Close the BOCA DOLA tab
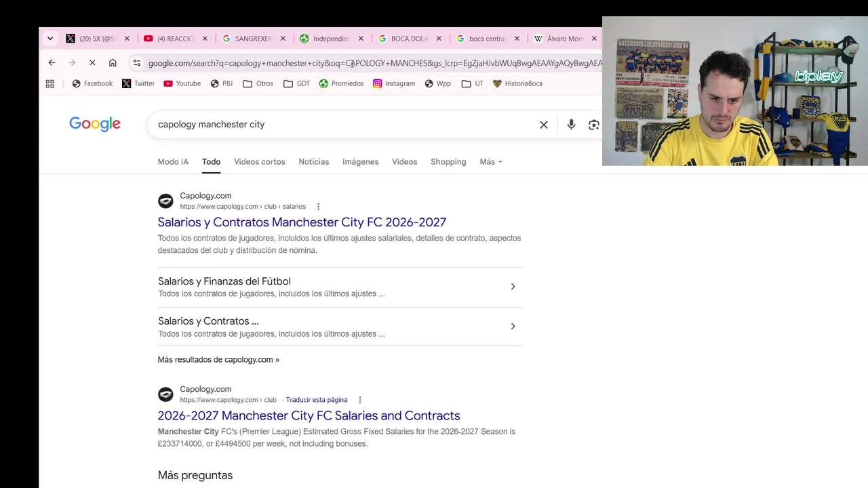The height and width of the screenshot is (488, 868). pos(439,39)
